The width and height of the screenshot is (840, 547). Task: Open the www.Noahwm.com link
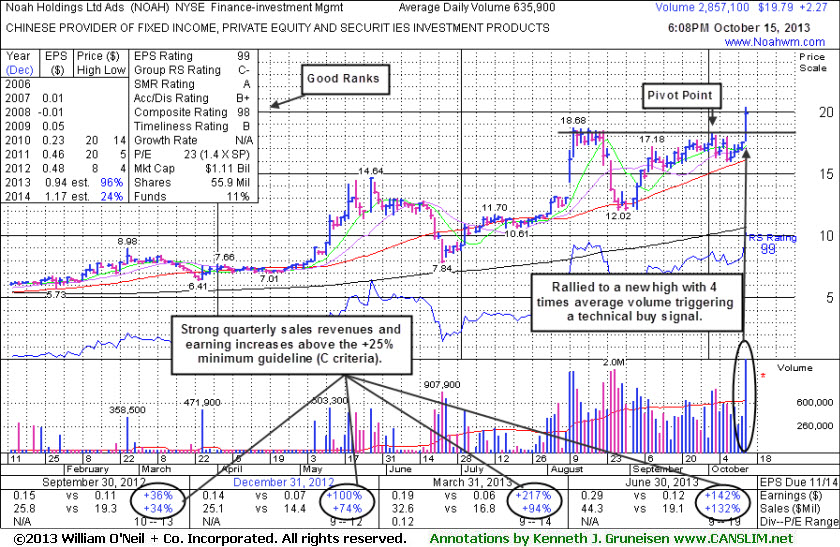[775, 42]
